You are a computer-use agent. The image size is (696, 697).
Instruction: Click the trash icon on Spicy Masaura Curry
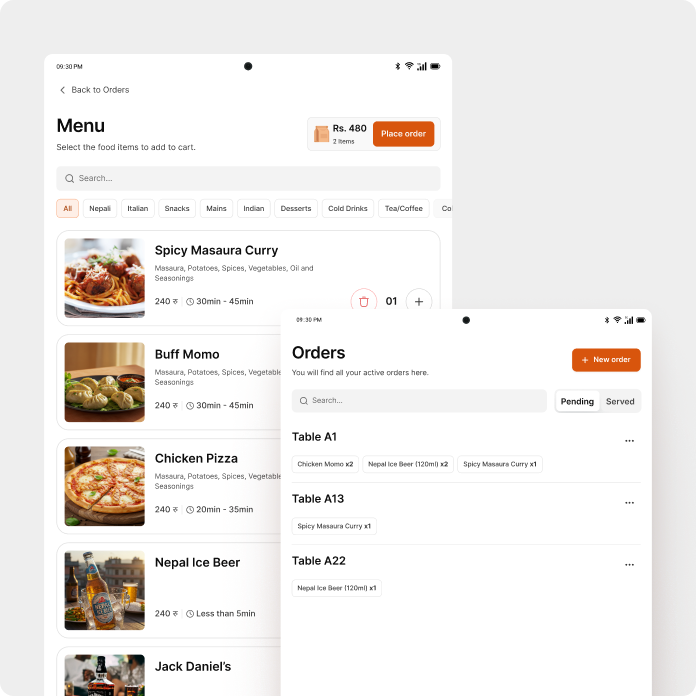click(x=364, y=301)
